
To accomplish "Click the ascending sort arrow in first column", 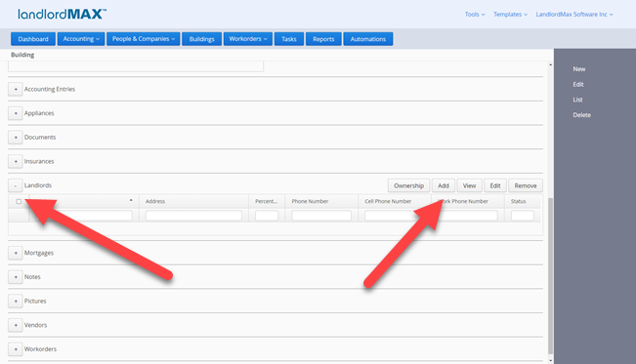I will [131, 200].
